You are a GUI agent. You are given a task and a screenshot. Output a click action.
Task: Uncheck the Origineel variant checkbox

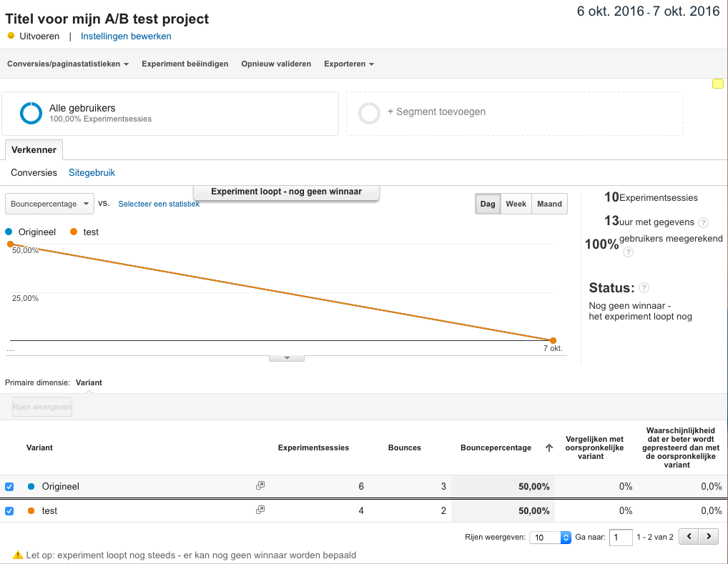pyautogui.click(x=9, y=487)
